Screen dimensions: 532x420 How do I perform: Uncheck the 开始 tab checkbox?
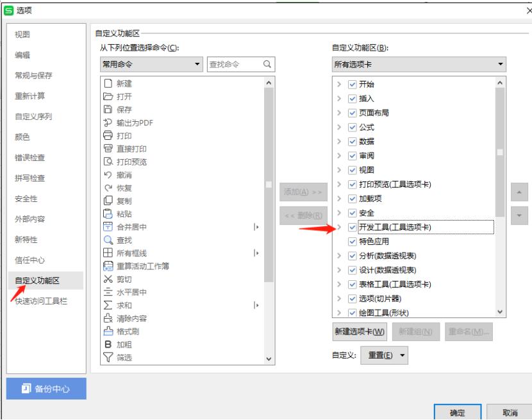352,84
